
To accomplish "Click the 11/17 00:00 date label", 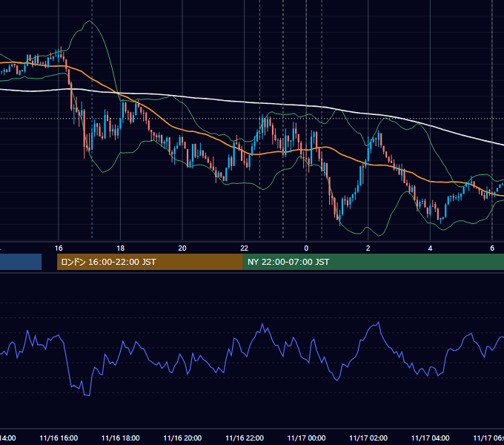I will [x=306, y=438].
